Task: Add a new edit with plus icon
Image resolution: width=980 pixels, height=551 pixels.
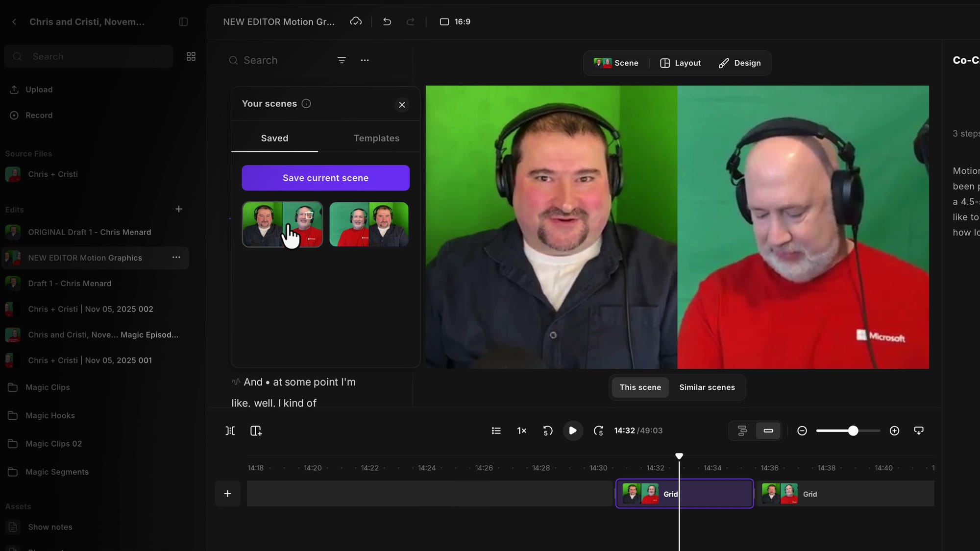Action: tap(179, 209)
